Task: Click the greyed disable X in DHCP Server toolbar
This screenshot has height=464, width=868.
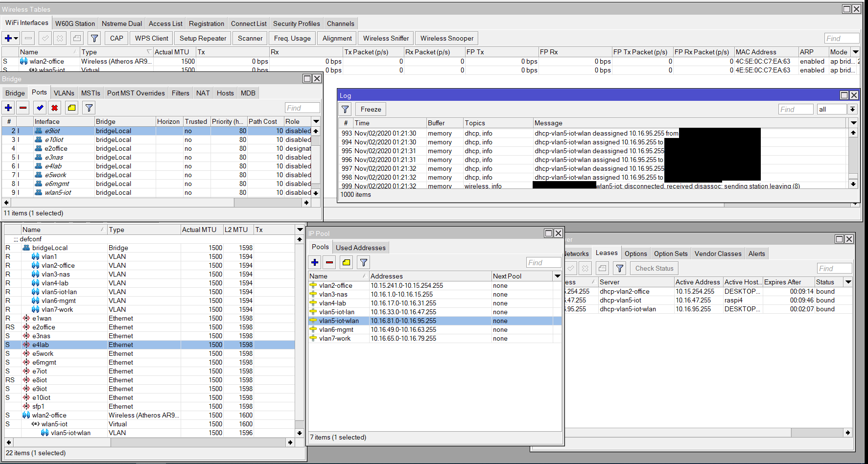Action: 586,268
